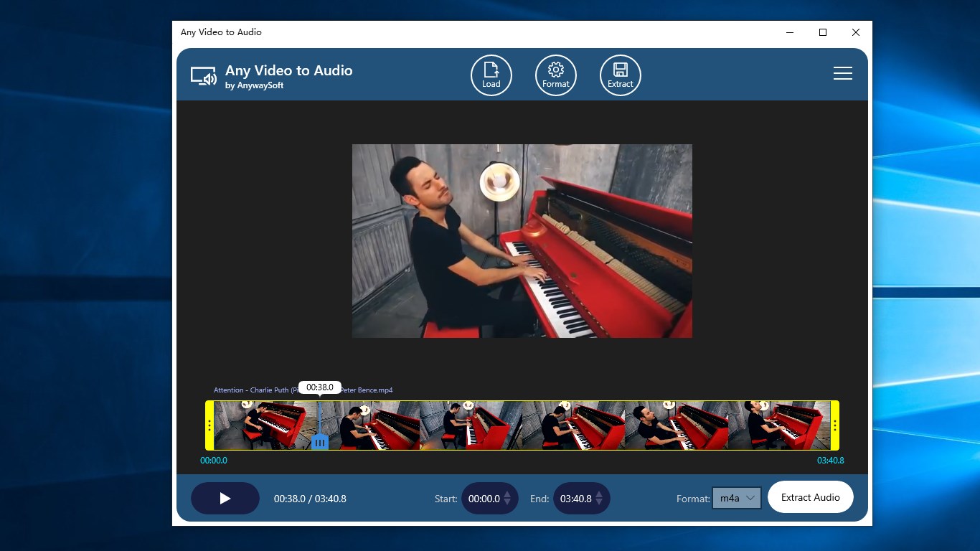The height and width of the screenshot is (551, 980).
Task: Click the left yellow trim handle
Action: (208, 425)
